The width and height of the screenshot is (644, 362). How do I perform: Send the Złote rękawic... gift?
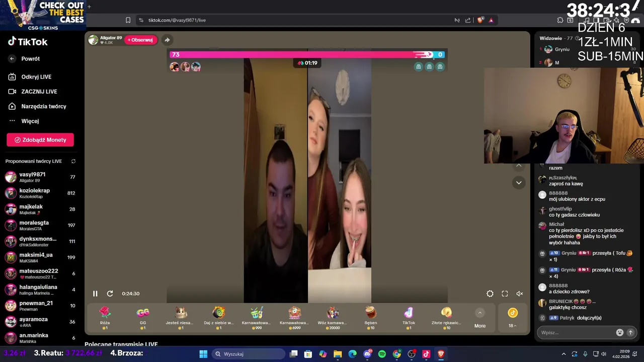(x=447, y=318)
